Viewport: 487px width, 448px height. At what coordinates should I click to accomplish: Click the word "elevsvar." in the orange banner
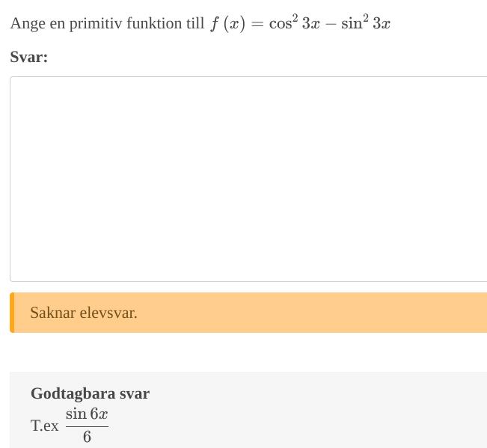[x=108, y=313]
